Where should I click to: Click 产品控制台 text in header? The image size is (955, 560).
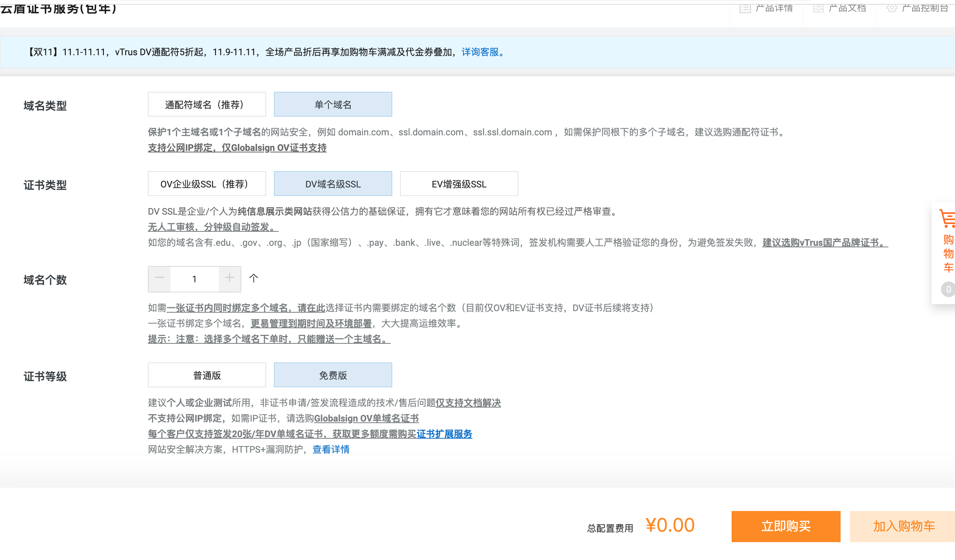click(925, 8)
